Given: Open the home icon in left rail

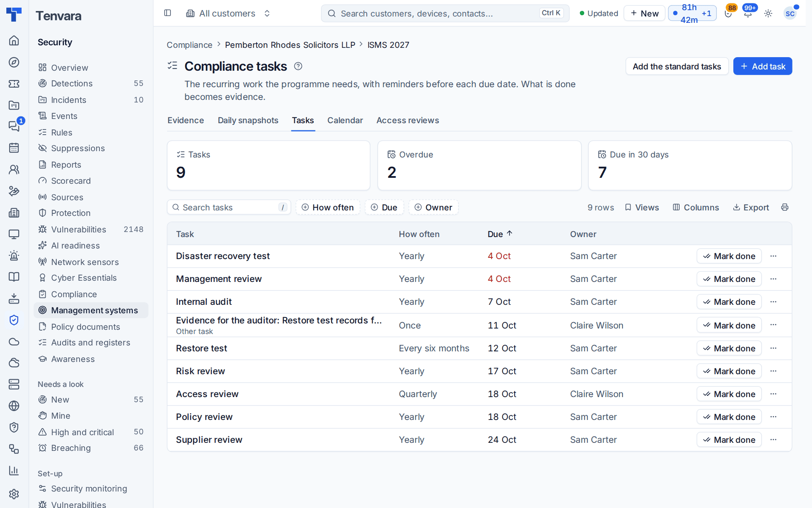Looking at the screenshot, I should click(x=14, y=41).
